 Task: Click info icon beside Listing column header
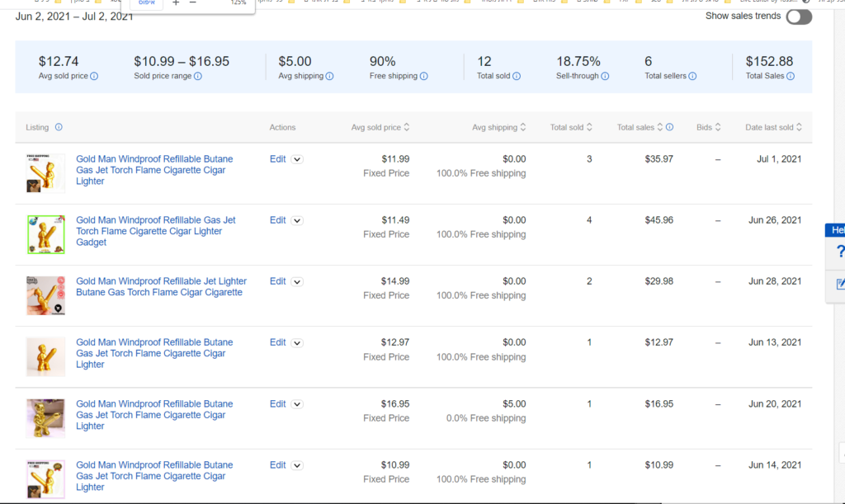59,128
